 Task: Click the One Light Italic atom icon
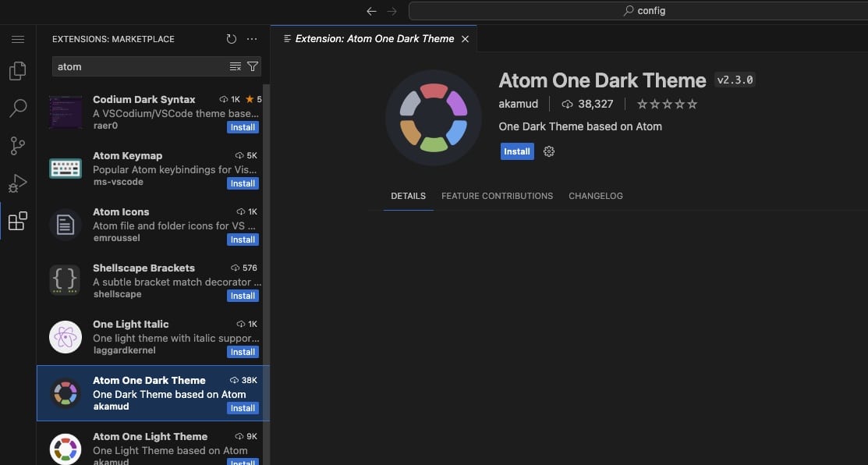pos(66,337)
